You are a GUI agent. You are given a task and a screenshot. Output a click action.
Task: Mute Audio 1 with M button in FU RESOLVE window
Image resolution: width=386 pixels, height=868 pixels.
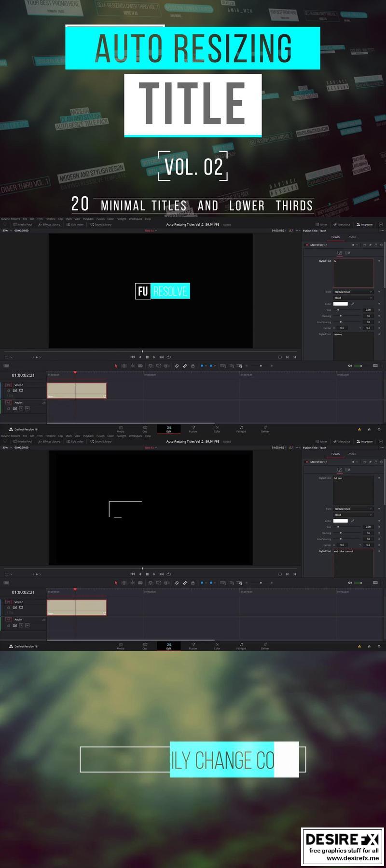point(27,408)
